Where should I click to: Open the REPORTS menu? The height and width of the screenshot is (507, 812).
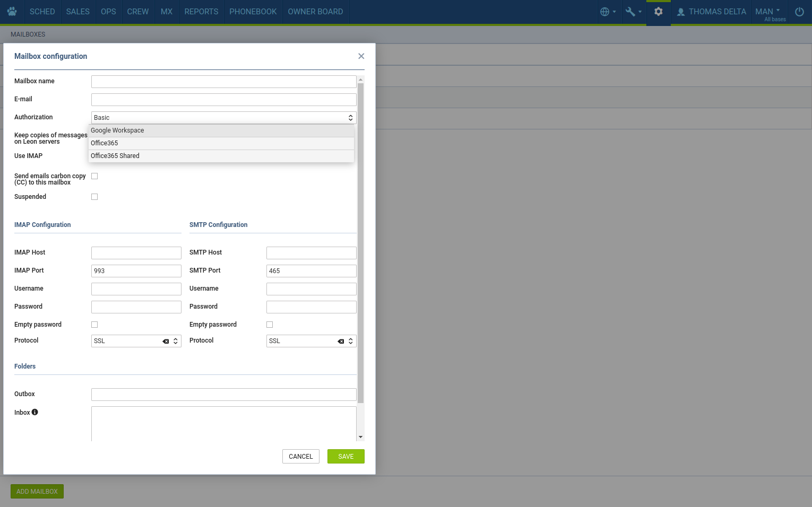pyautogui.click(x=201, y=12)
